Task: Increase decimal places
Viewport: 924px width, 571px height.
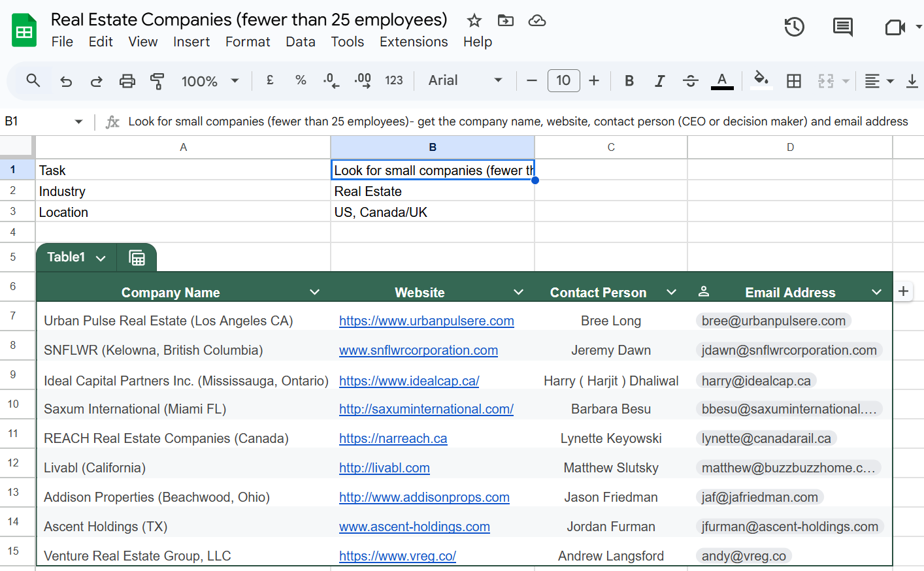Action: pos(363,80)
